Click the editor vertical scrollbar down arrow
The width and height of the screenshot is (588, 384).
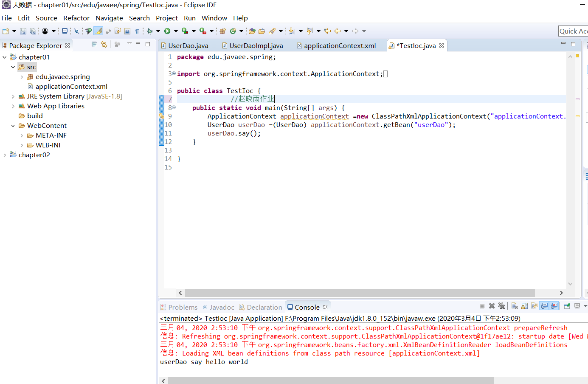pos(570,284)
